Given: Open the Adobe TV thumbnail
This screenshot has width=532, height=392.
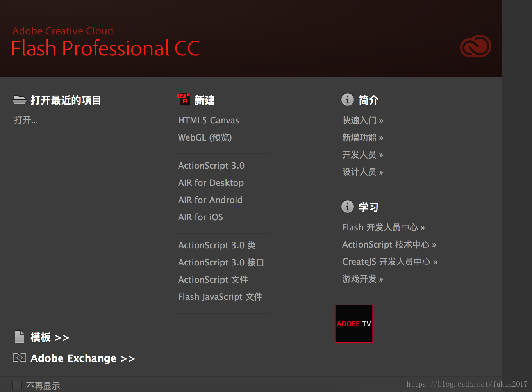Looking at the screenshot, I should pos(354,324).
